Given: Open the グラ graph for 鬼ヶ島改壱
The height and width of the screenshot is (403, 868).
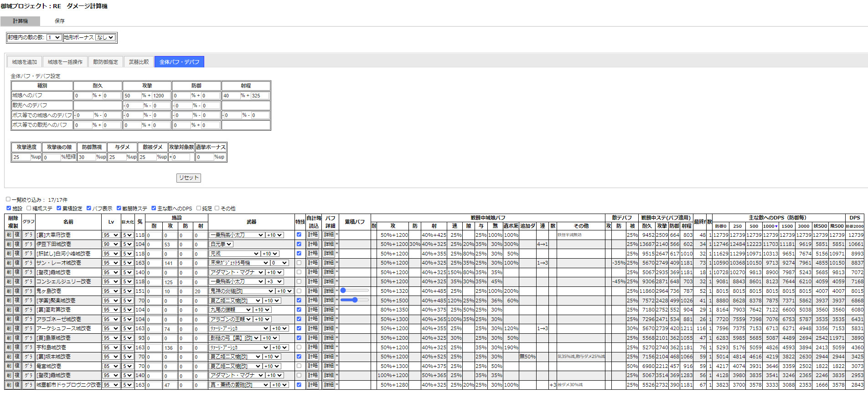Looking at the screenshot, I should coord(28,291).
